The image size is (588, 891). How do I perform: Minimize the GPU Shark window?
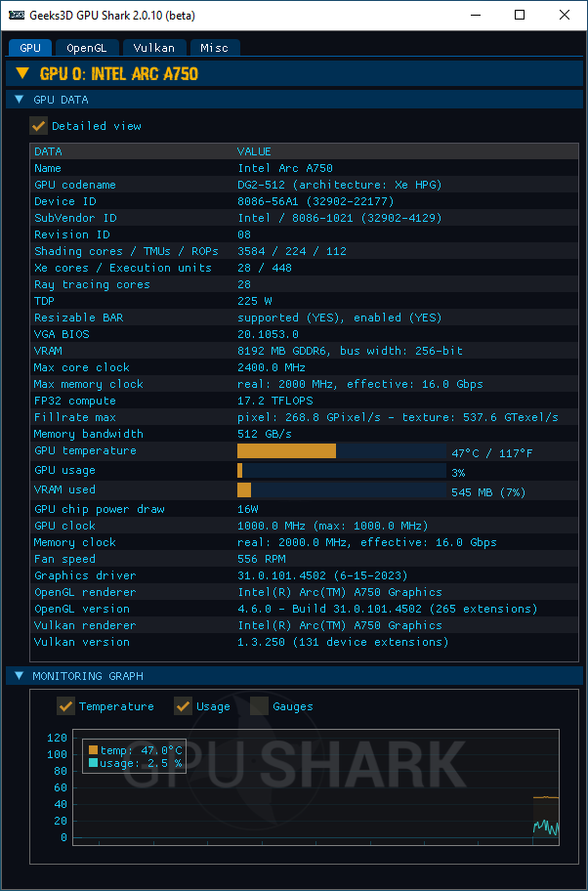coord(475,16)
